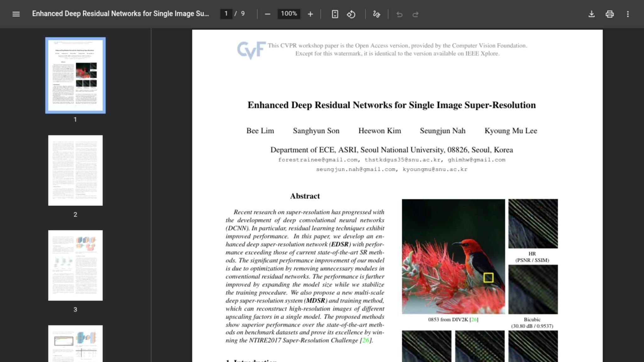Viewport: 644px width, 362px height.
Task: Click the redo arrow icon
Action: 415,14
